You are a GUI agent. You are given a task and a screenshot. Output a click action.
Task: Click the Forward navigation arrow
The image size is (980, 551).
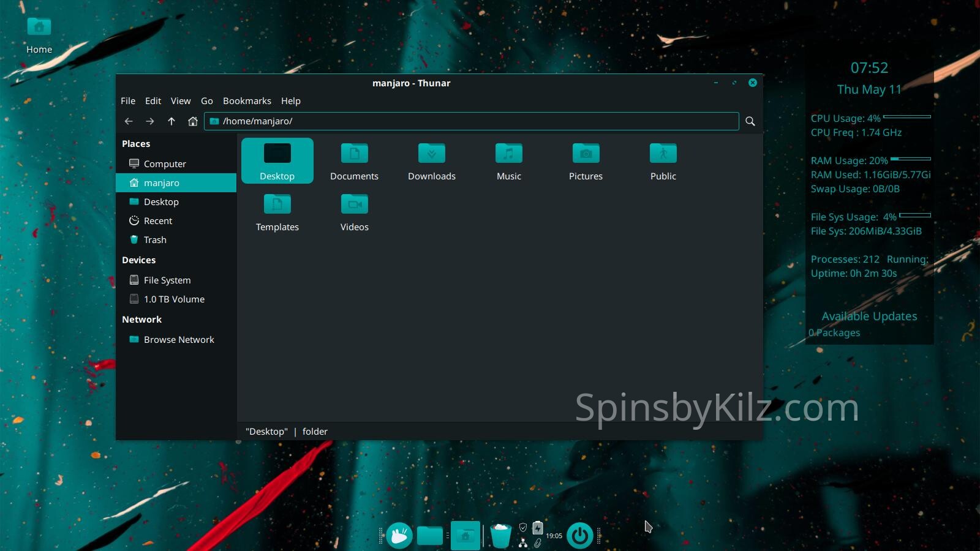pyautogui.click(x=150, y=121)
